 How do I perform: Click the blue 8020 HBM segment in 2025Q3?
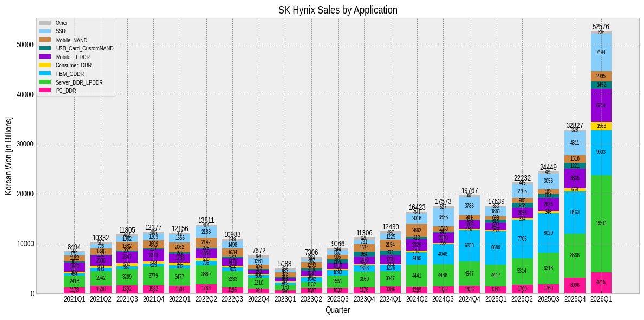548,233
